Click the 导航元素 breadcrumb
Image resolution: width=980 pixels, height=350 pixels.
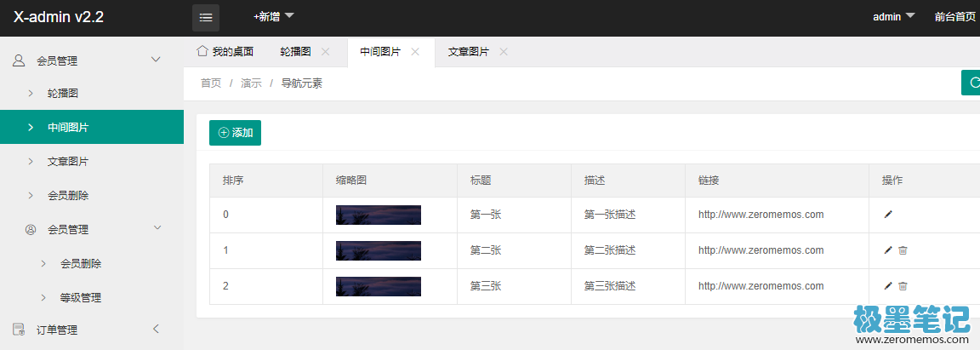tap(302, 83)
